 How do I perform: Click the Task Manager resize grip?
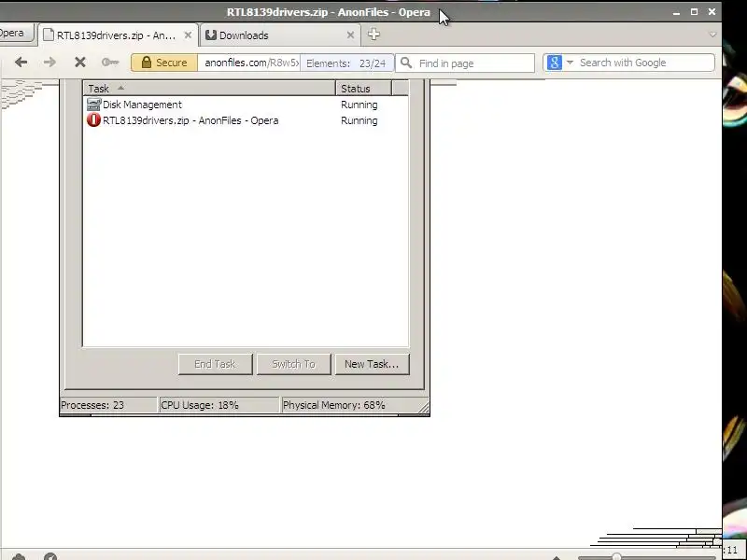click(x=424, y=408)
